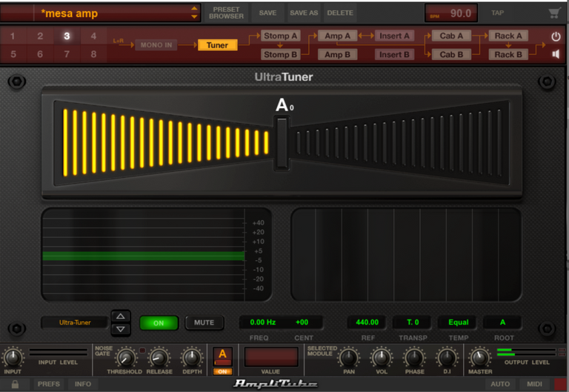The height and width of the screenshot is (392, 569).
Task: Click the BPM 90.0 tempo field
Action: point(451,13)
